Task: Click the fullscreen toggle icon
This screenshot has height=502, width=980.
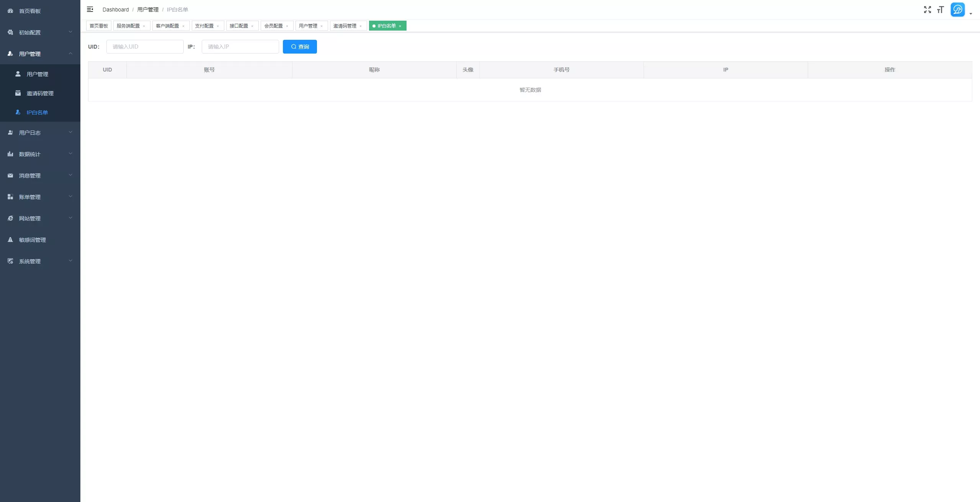Action: (927, 10)
